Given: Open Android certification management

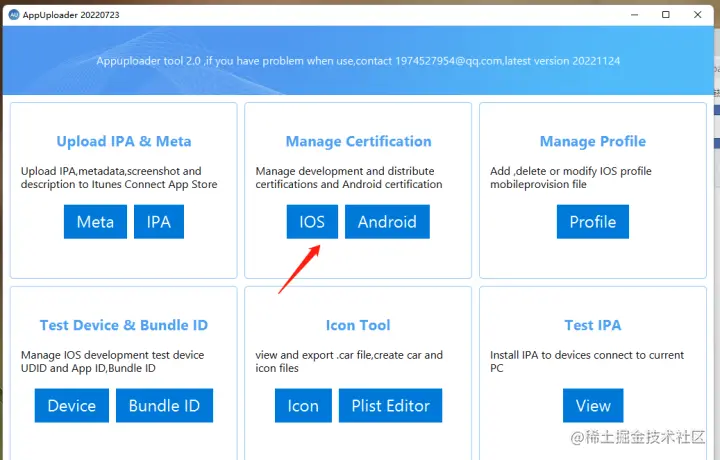Looking at the screenshot, I should click(387, 222).
